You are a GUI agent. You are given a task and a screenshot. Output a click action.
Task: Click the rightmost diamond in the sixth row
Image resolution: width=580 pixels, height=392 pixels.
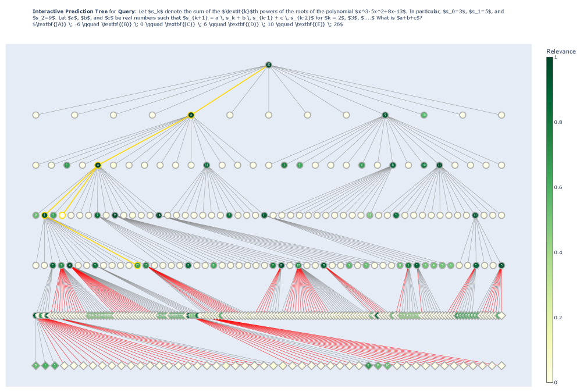coord(501,315)
